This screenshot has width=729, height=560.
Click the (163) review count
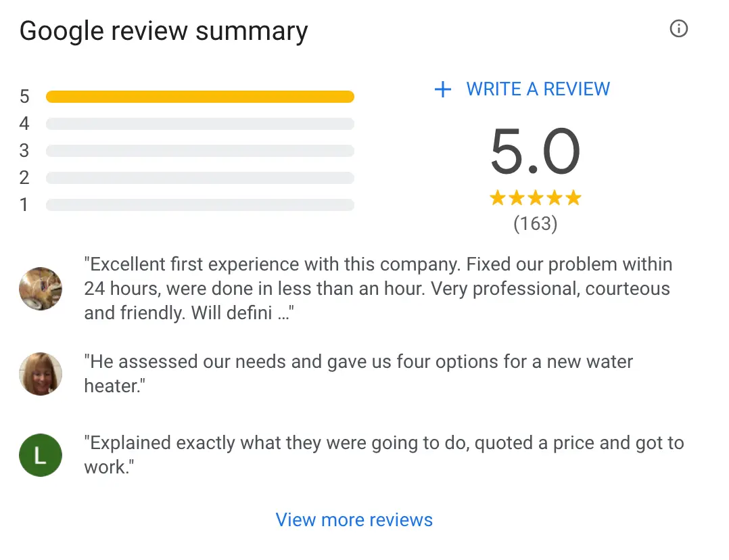tap(535, 224)
